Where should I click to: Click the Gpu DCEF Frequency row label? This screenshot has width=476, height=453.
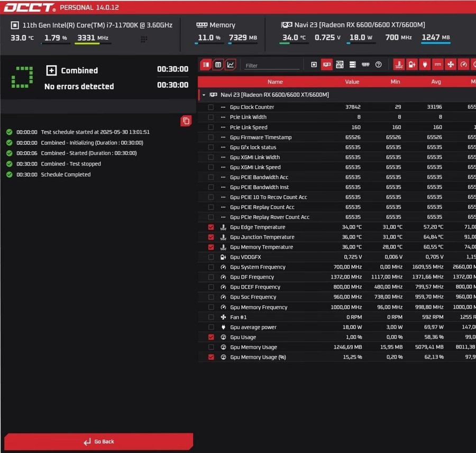point(255,287)
